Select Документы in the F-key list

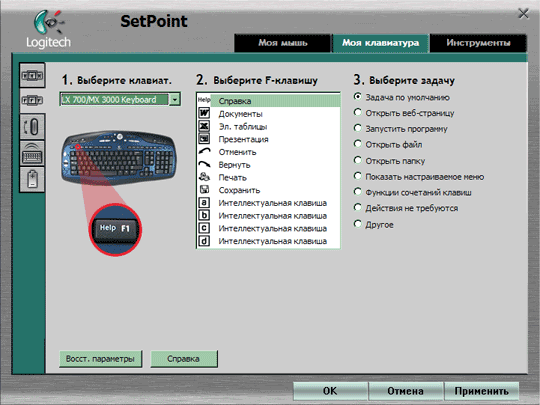[x=268, y=114]
